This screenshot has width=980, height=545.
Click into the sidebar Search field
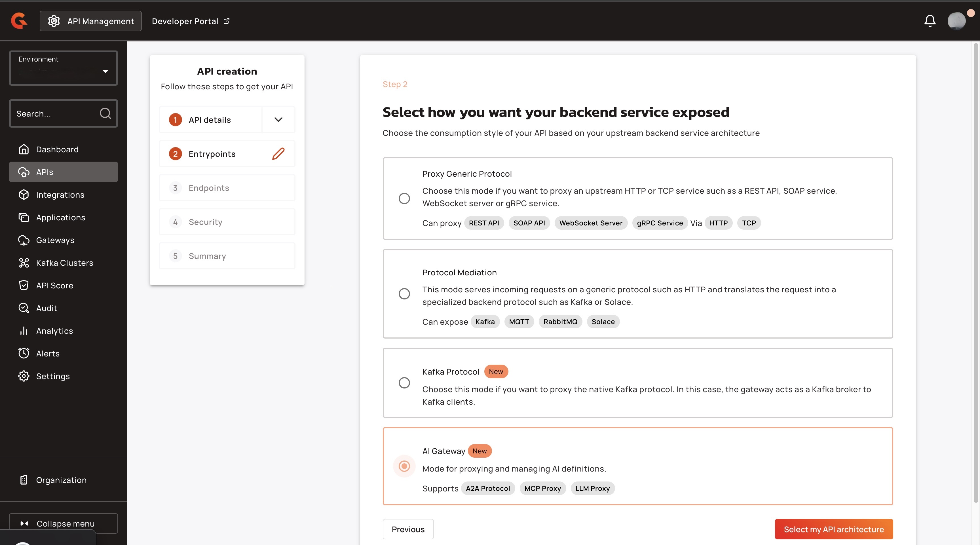(x=53, y=113)
